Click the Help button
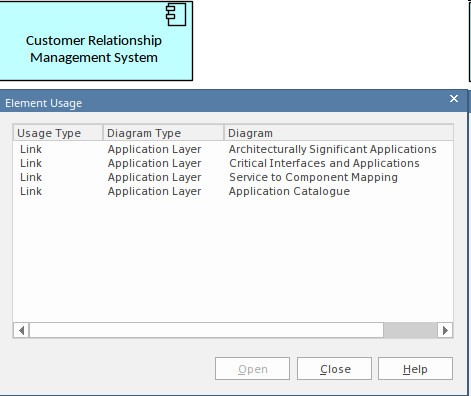This screenshot has height=396, width=471. (415, 369)
